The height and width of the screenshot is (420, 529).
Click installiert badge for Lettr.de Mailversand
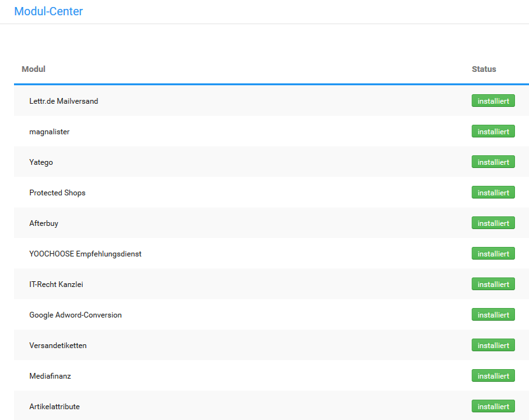(493, 101)
